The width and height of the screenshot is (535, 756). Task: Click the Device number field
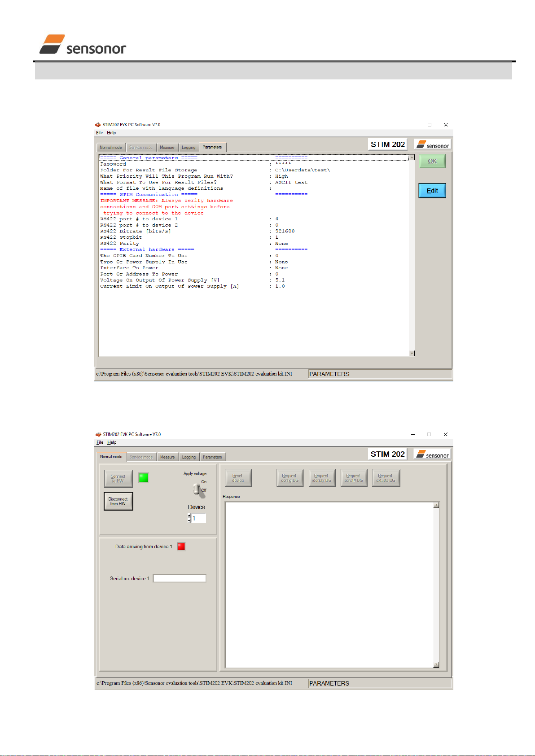click(x=199, y=518)
